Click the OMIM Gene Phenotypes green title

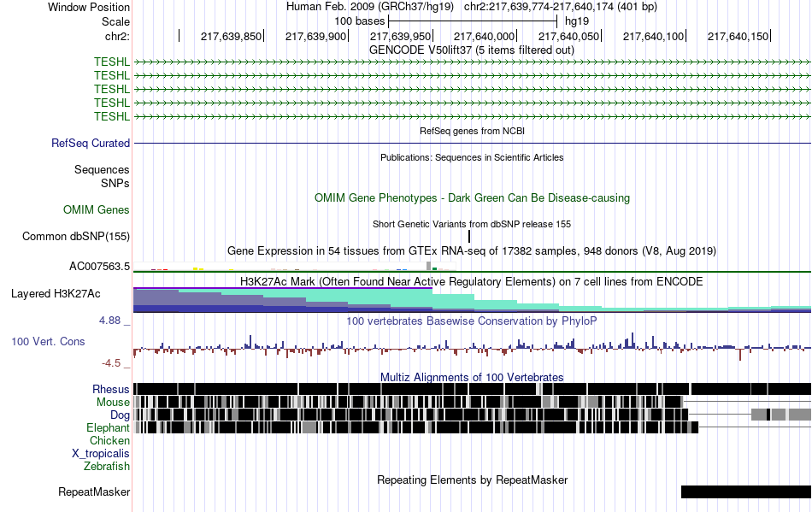click(x=472, y=197)
